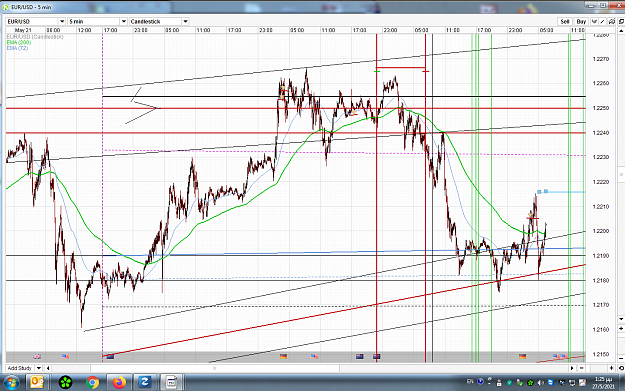Open the 5 min timeframe dropdown
625x391 pixels.
pyautogui.click(x=97, y=22)
